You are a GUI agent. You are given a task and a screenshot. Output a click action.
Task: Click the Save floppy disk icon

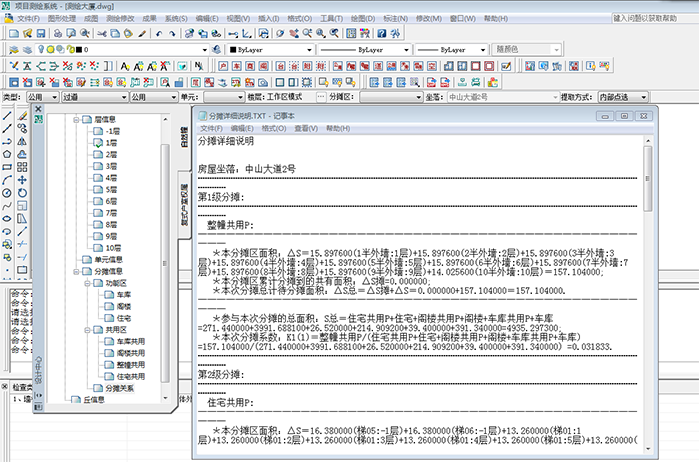[x=41, y=33]
